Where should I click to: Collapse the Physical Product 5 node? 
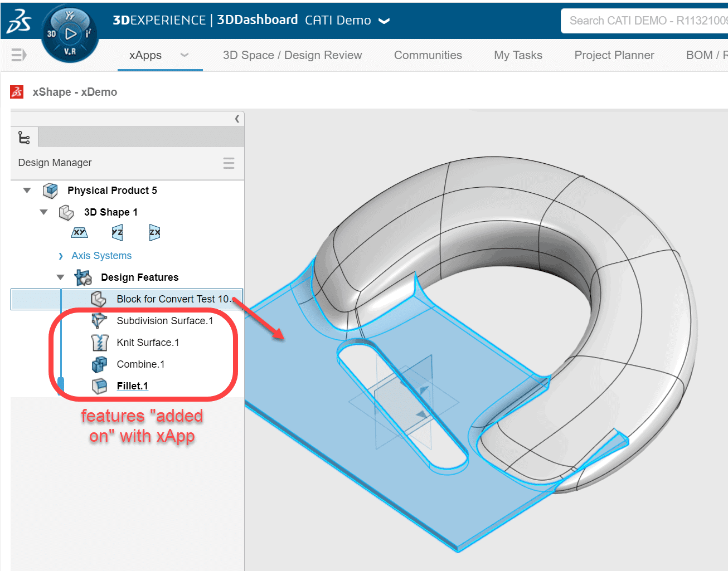click(27, 191)
